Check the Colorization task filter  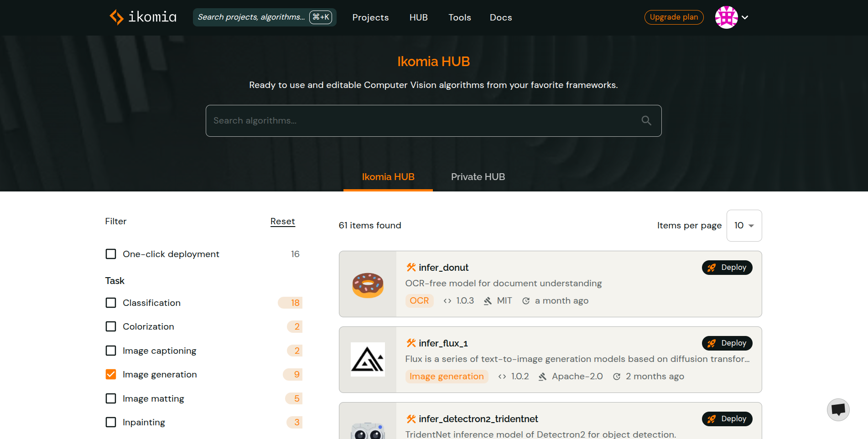pyautogui.click(x=111, y=326)
